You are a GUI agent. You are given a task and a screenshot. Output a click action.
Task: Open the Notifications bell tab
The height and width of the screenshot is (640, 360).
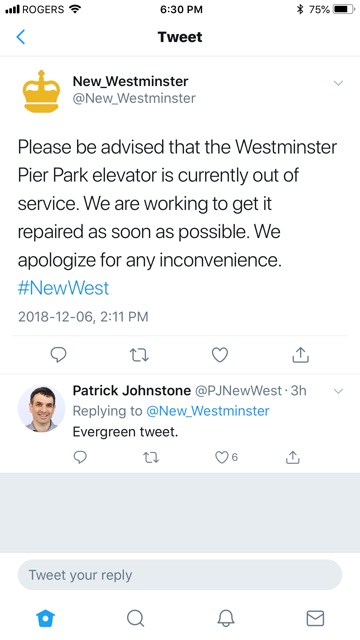tap(226, 618)
